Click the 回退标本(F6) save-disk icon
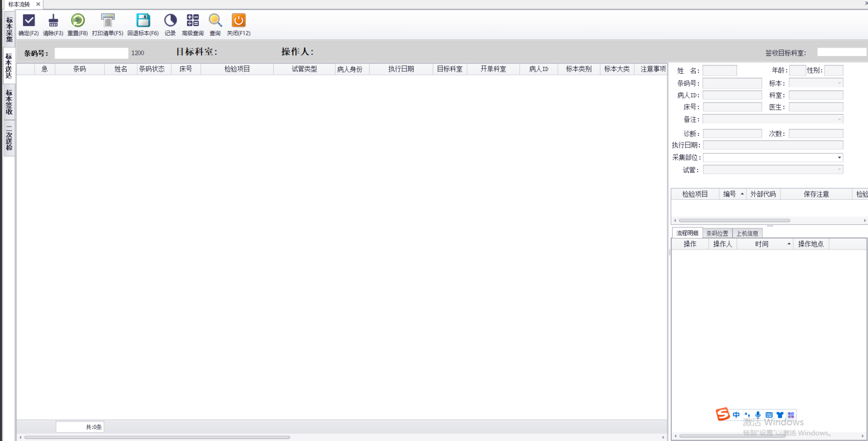The width and height of the screenshot is (868, 441). pos(143,20)
